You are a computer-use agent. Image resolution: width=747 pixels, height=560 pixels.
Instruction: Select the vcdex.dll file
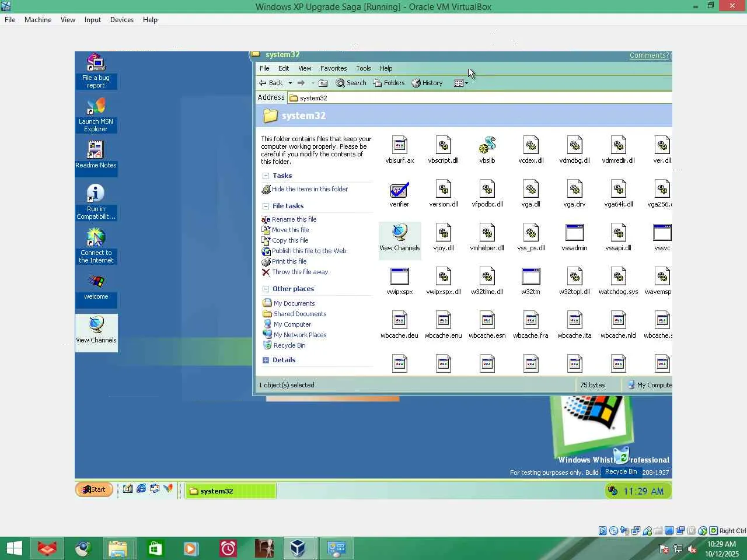click(x=531, y=150)
